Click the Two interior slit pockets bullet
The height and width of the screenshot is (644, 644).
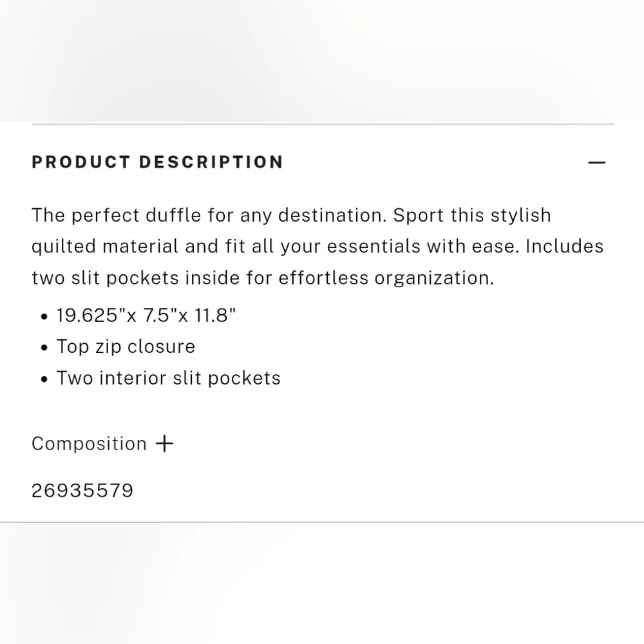(x=168, y=378)
